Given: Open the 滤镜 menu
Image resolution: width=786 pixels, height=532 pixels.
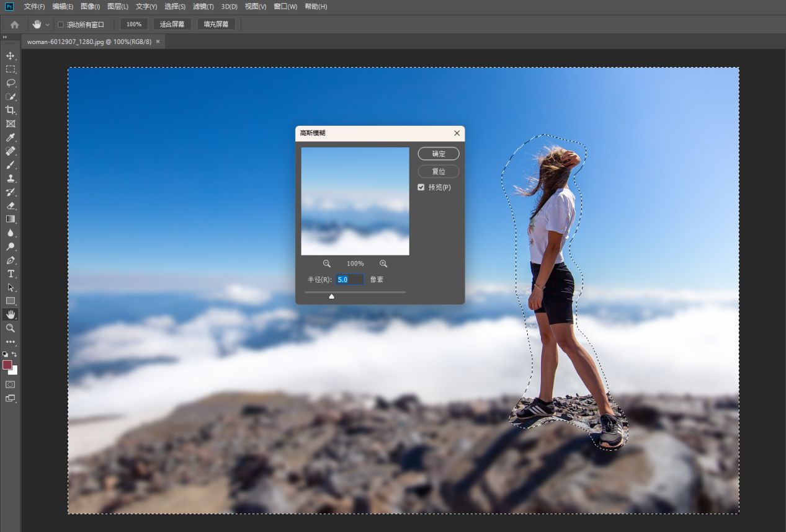Looking at the screenshot, I should tap(203, 7).
